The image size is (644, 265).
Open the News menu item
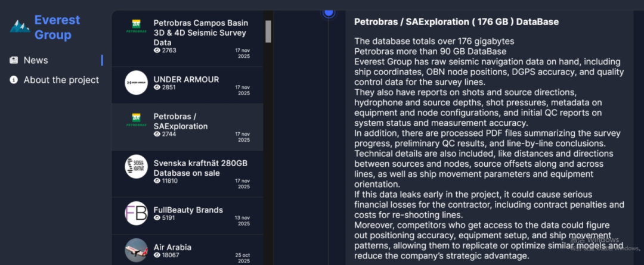[x=36, y=60]
